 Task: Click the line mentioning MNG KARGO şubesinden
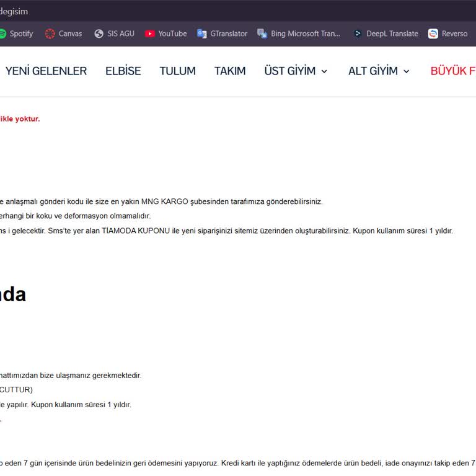(161, 202)
